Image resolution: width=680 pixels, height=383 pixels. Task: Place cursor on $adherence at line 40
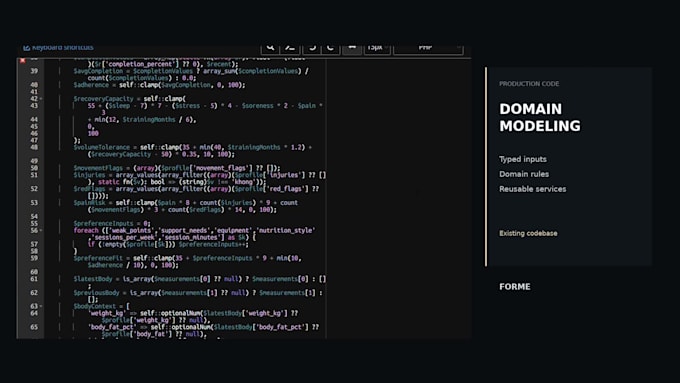pos(91,85)
